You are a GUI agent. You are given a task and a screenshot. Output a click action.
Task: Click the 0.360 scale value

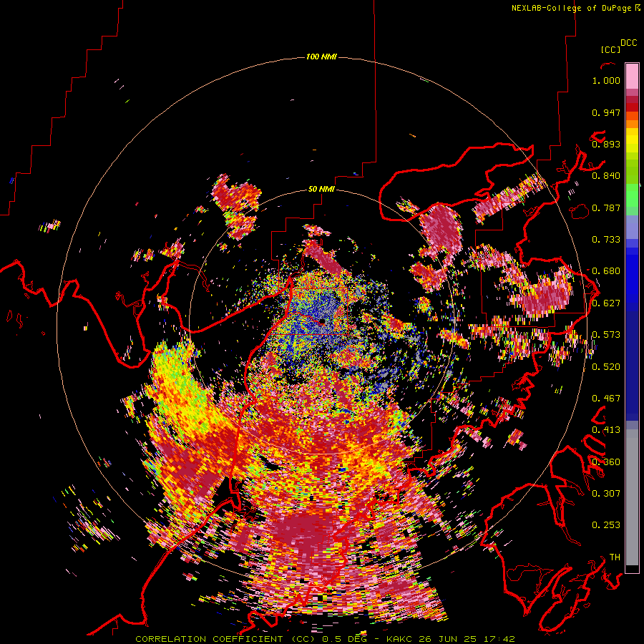pyautogui.click(x=606, y=462)
